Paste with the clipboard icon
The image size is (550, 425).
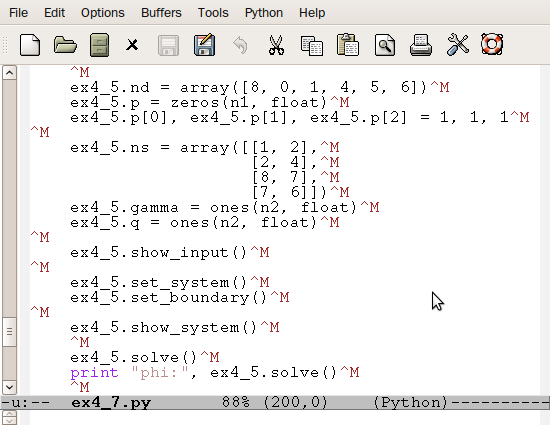(x=348, y=45)
